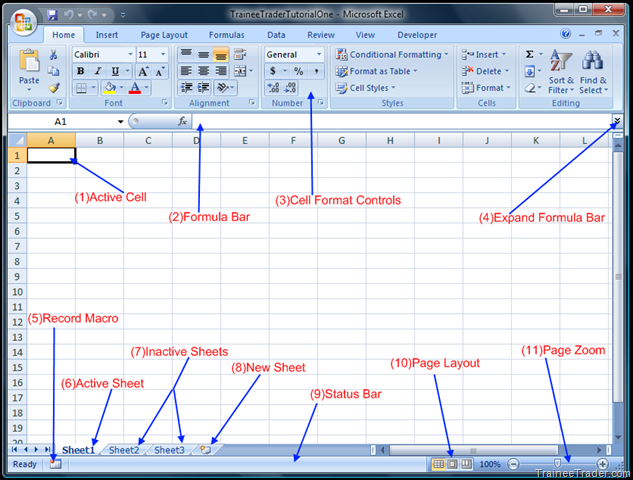Click the Format Painter brush icon
This screenshot has width=633, height=480.
[54, 88]
